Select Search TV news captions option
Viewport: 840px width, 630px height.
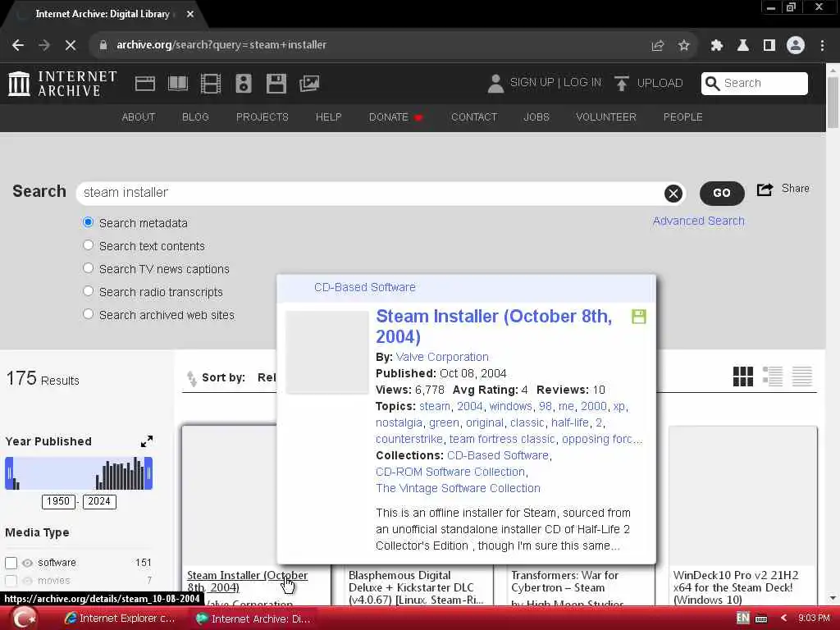tap(88, 268)
